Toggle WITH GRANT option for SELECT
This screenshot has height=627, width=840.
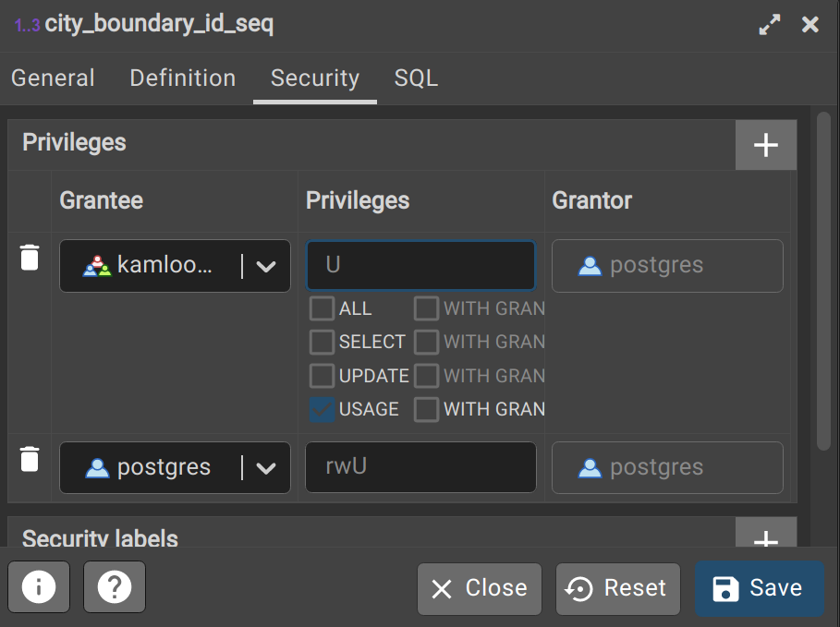426,342
